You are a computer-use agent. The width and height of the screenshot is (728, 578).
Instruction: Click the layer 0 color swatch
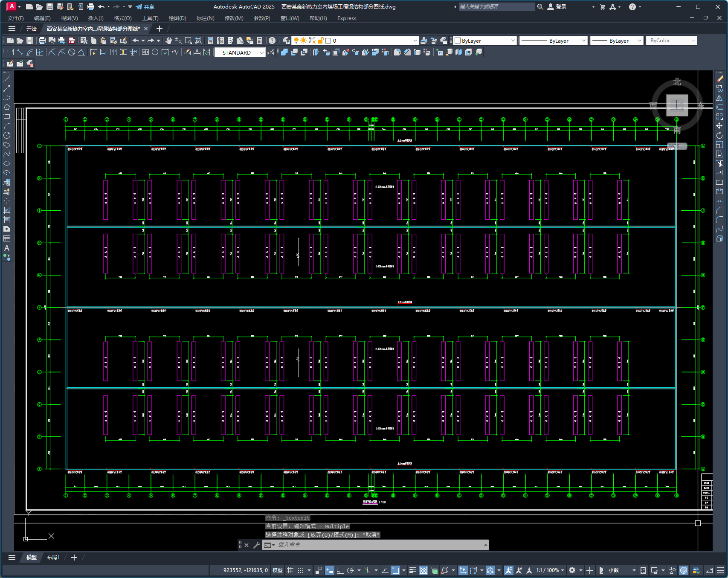(328, 41)
